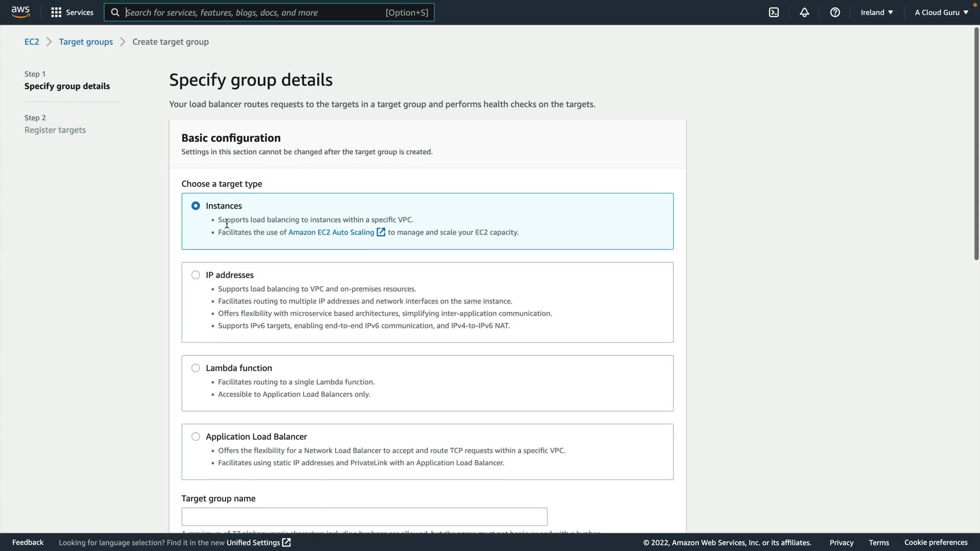Image resolution: width=980 pixels, height=551 pixels.
Task: Select the IP addresses target type
Action: pos(195,275)
